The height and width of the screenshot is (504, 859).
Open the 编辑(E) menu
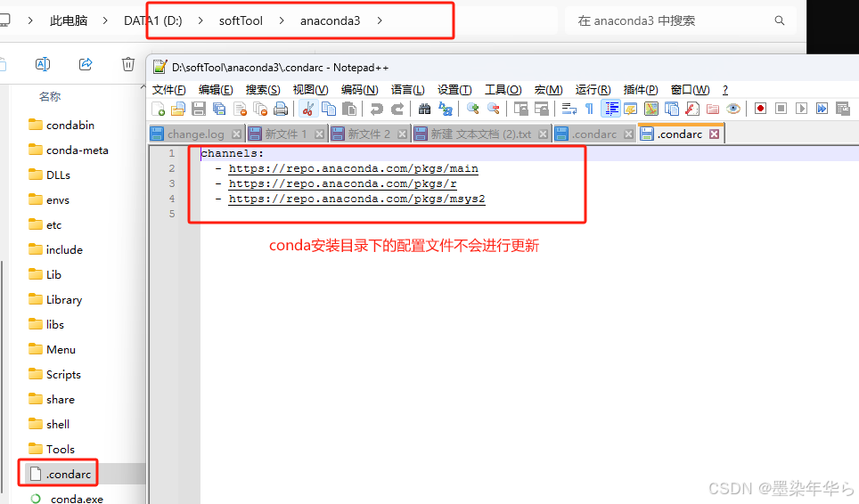click(x=216, y=90)
